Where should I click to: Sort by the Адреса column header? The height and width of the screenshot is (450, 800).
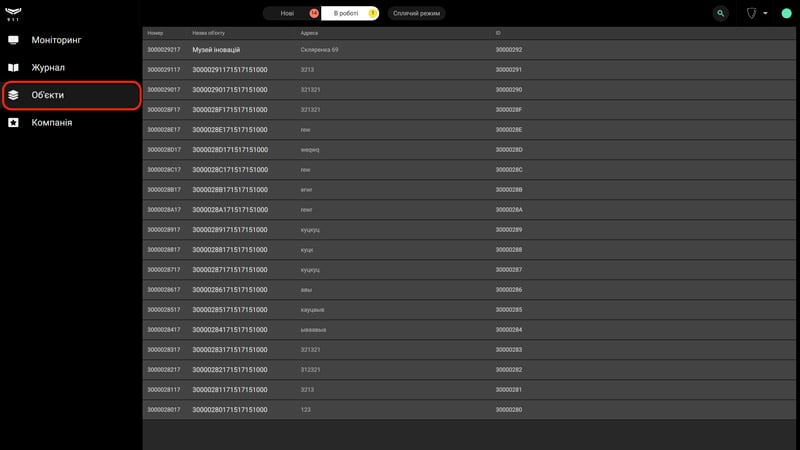pyautogui.click(x=309, y=33)
